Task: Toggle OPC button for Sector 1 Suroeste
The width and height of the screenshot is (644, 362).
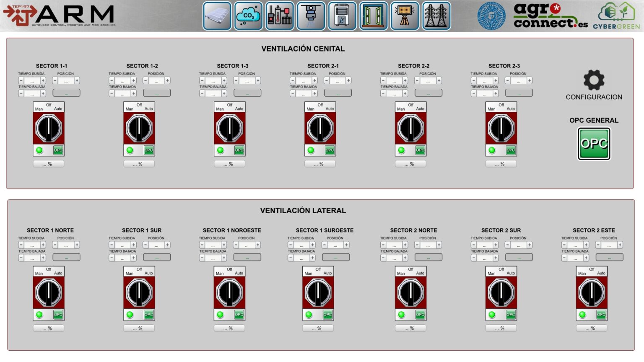Action: pyautogui.click(x=327, y=315)
